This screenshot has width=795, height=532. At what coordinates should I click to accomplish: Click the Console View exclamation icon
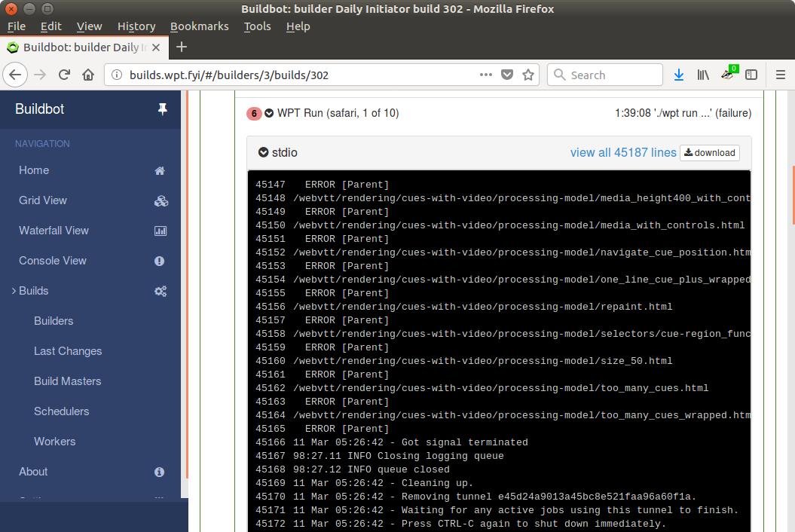160,261
